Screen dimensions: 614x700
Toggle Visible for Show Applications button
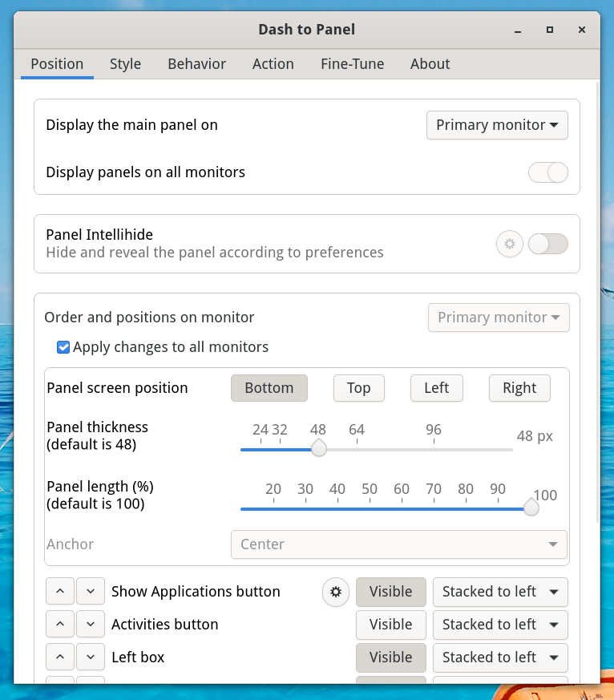(x=391, y=592)
